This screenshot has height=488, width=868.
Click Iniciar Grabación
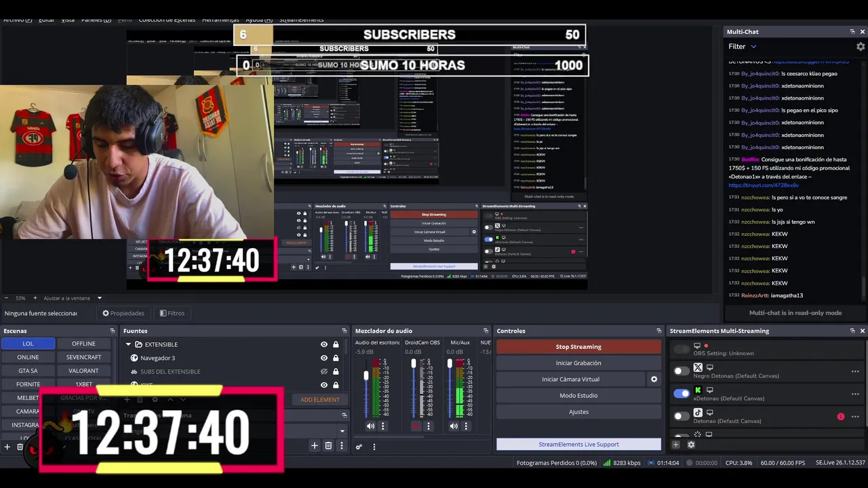coord(578,363)
